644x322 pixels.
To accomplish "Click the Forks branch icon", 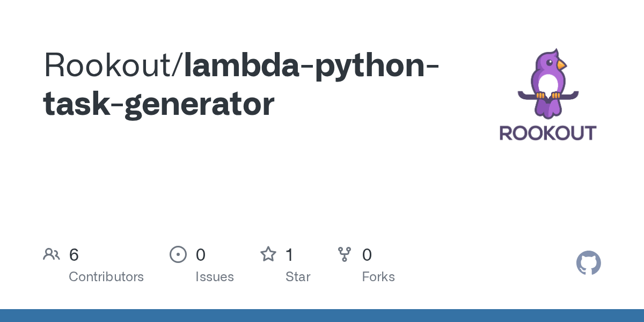I will 345,254.
